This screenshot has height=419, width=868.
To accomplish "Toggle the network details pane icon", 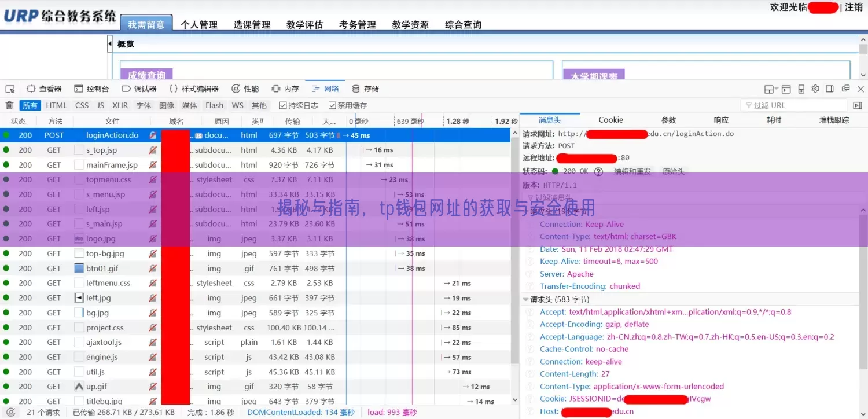I will 858,105.
